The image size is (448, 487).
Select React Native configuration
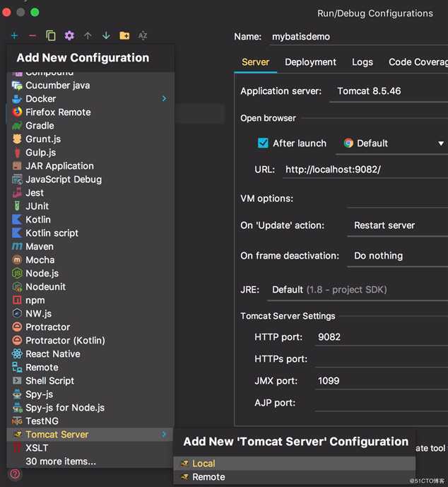90,353
